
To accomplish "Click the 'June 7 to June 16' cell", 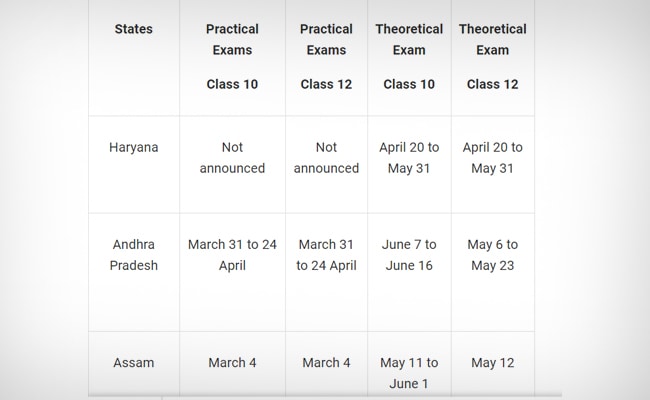I will click(x=410, y=255).
